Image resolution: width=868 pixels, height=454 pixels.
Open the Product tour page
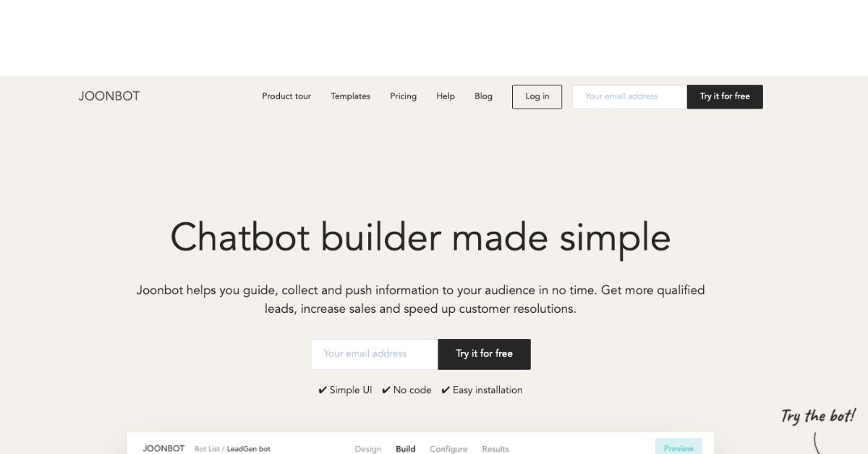[x=286, y=96]
